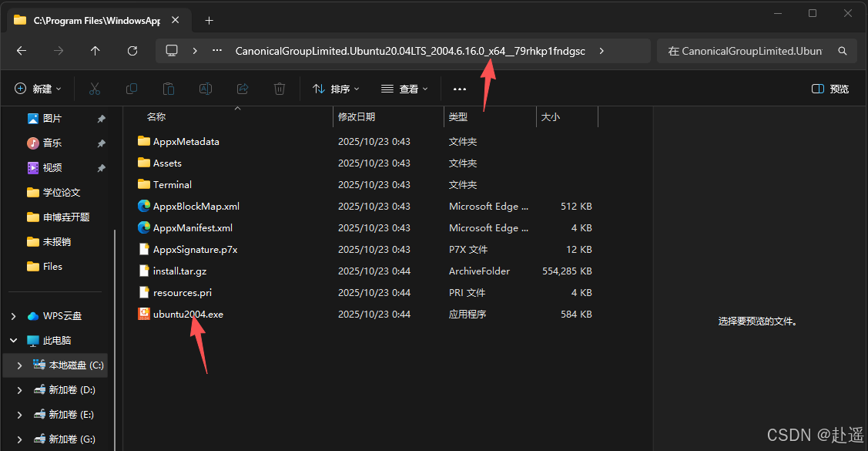Open the 学位论文 folder in sidebar
The image size is (868, 451).
coord(62,192)
